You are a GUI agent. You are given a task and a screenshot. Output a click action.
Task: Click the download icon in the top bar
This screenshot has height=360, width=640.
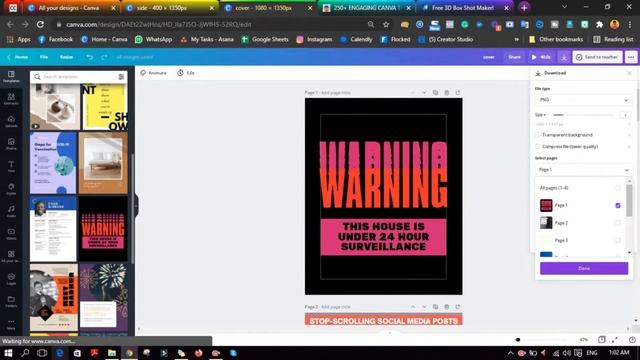coord(564,57)
